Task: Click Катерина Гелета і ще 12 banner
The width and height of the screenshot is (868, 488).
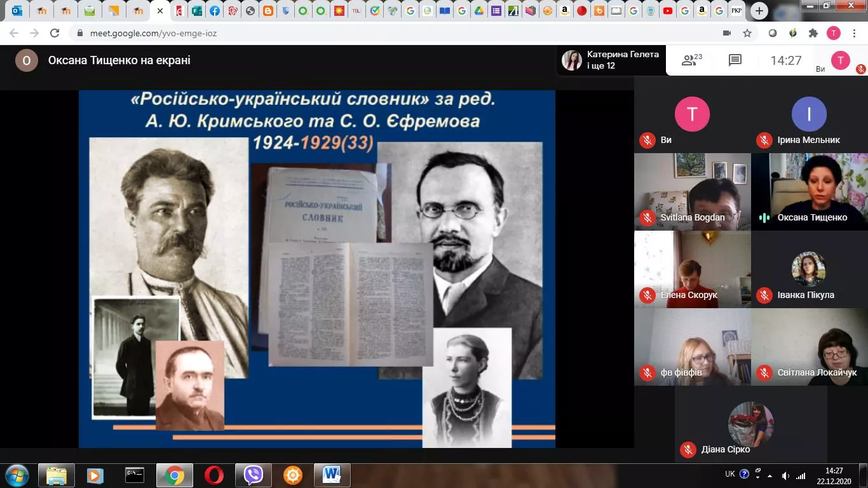Action: click(609, 60)
